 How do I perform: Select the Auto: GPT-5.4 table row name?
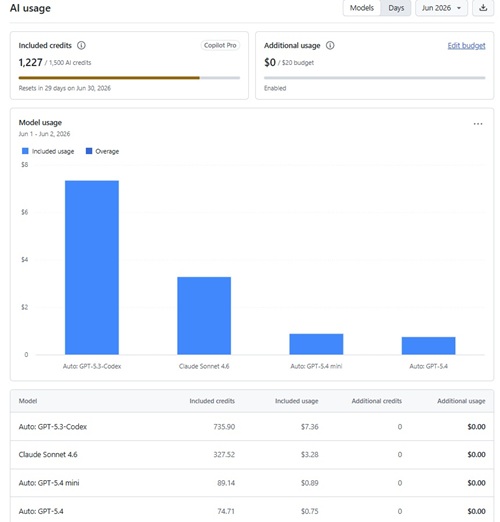pyautogui.click(x=41, y=511)
